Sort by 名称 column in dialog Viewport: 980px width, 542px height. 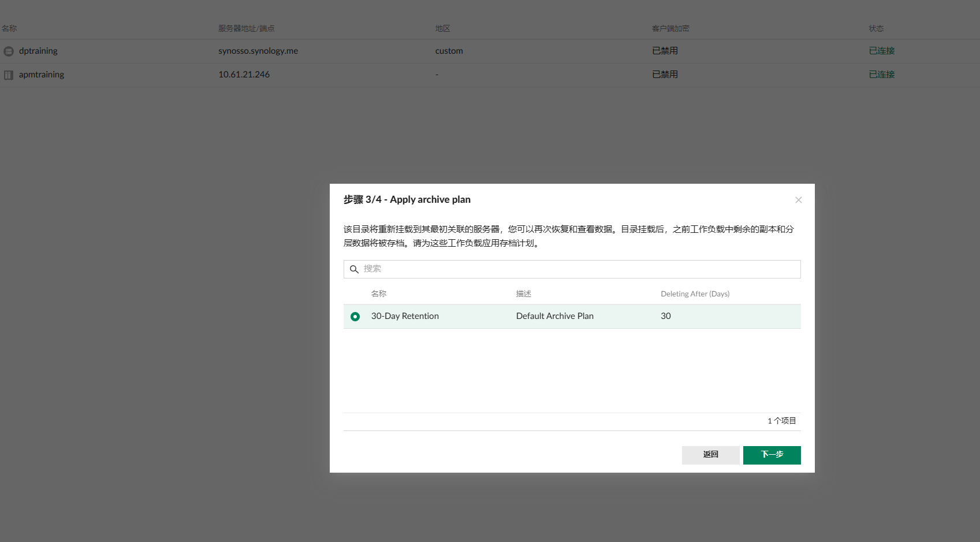tap(379, 294)
